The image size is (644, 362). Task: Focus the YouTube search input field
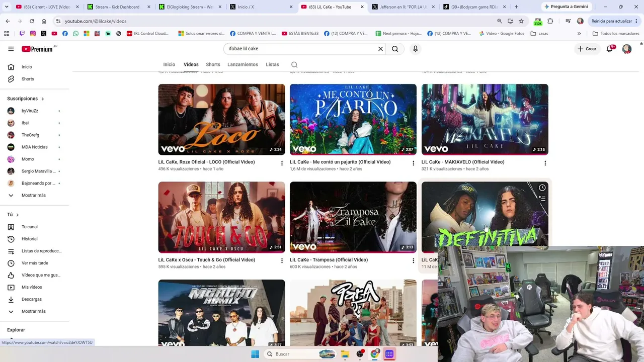(301, 49)
